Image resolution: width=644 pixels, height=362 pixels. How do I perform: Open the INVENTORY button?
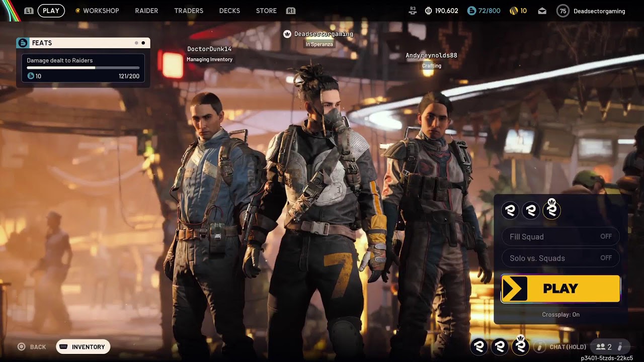83,346
